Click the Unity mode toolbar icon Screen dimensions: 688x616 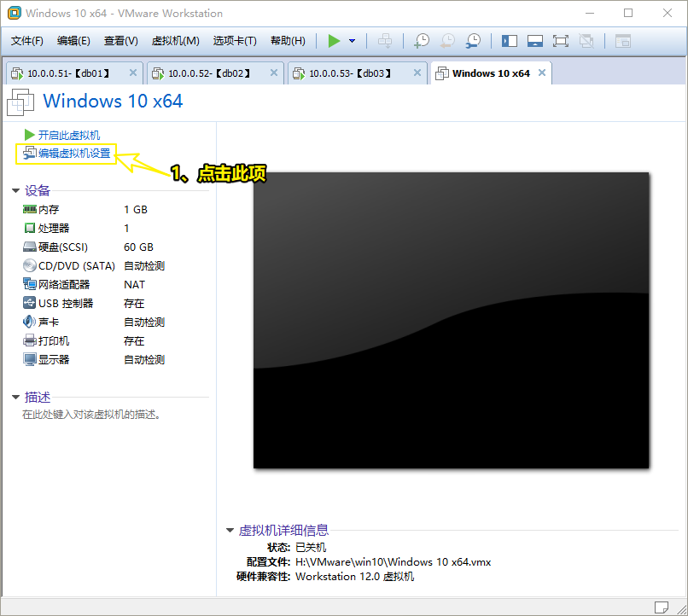pos(586,41)
